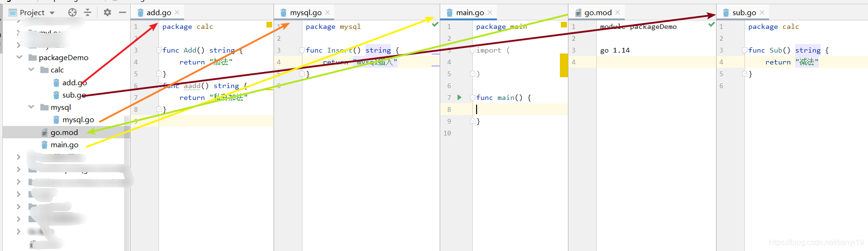868x251 pixels.
Task: Close the add.go tab
Action: 177,12
